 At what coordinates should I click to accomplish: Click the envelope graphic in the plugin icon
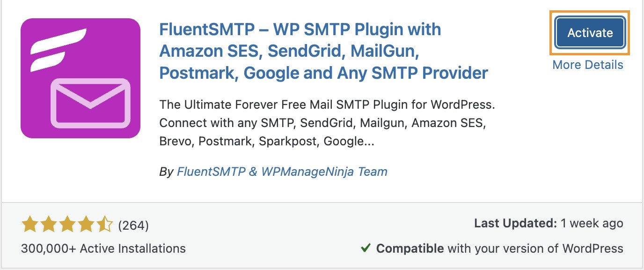pyautogui.click(x=90, y=103)
